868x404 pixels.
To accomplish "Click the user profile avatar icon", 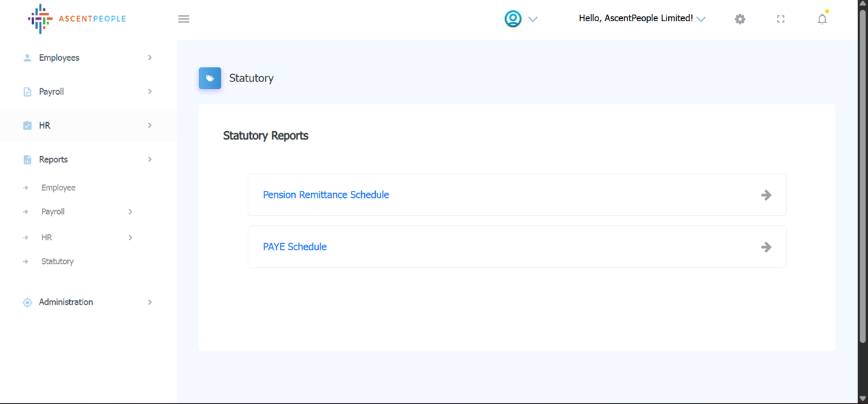I will click(x=513, y=19).
